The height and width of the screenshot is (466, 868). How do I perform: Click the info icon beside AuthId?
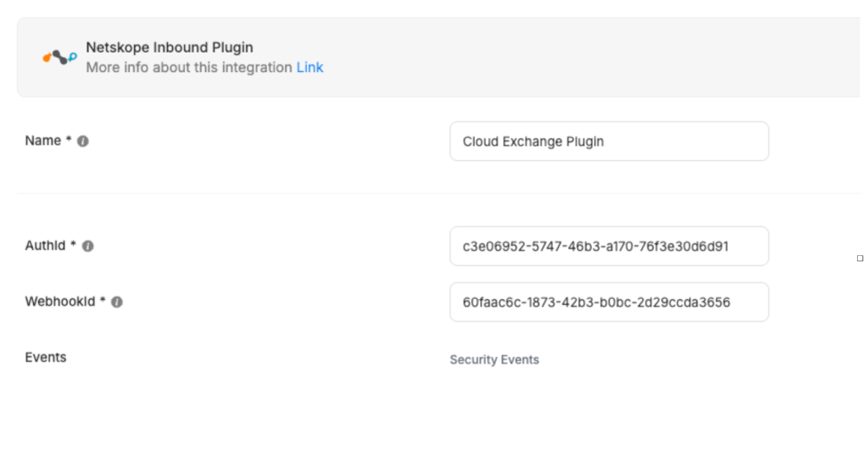pos(88,246)
